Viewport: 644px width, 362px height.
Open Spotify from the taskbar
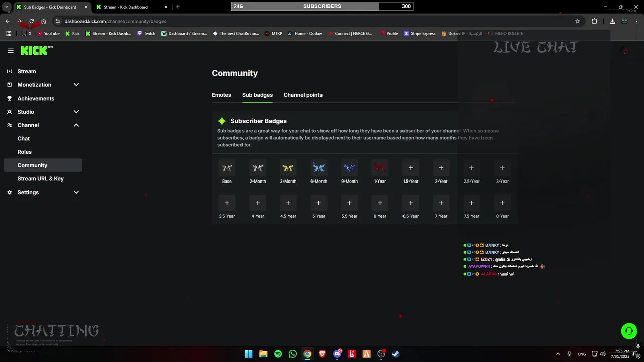(278, 354)
